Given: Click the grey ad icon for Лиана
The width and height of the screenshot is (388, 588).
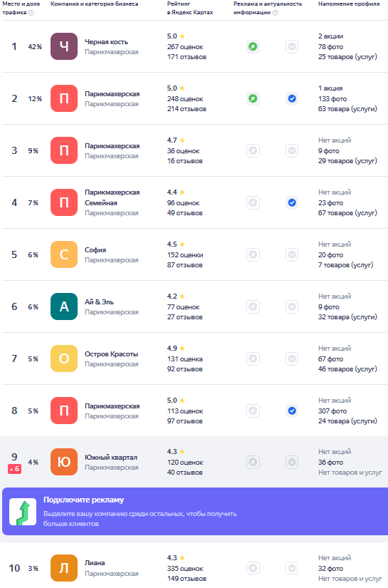Looking at the screenshot, I should (x=253, y=568).
